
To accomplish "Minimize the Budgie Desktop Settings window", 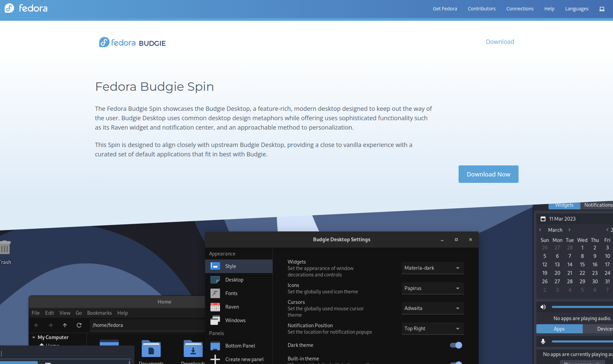I will coord(442,240).
